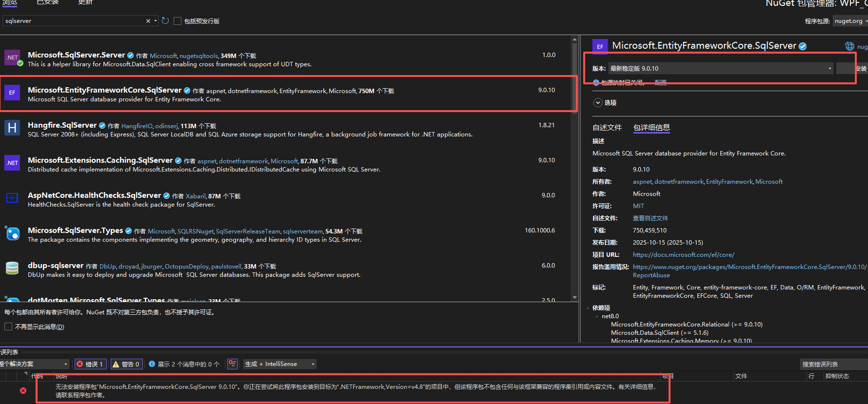Viewport: 868px width, 404px height.
Task: Open the EntityFramework owner link in details
Action: coord(730,182)
